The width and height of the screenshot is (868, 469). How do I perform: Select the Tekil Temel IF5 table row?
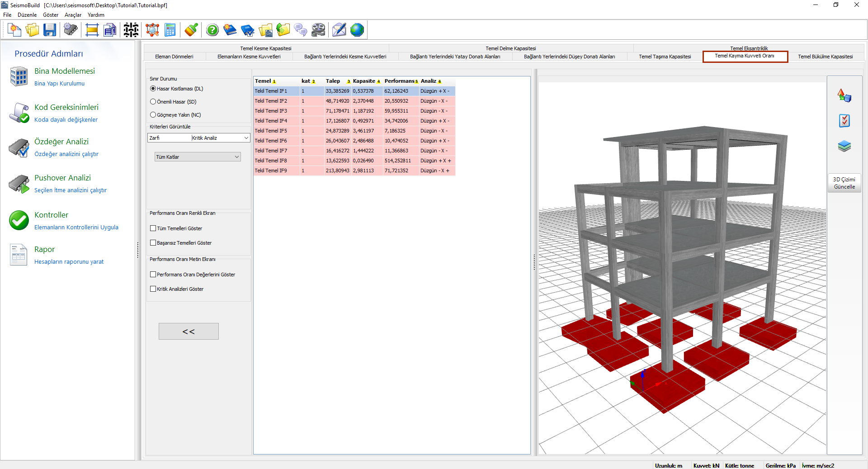[x=271, y=131]
